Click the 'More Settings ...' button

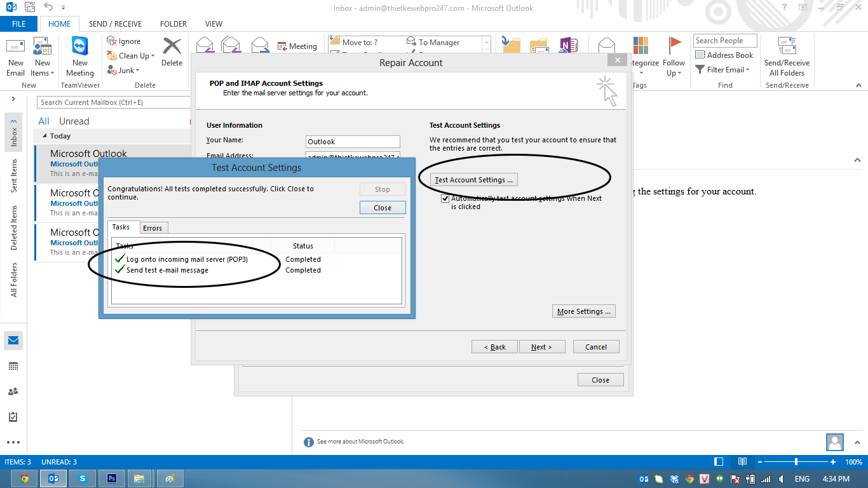click(584, 311)
